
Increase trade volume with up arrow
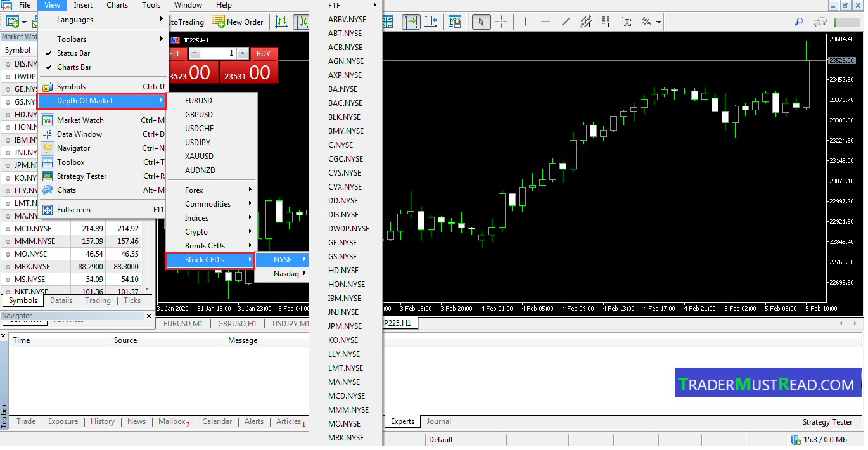tap(244, 54)
